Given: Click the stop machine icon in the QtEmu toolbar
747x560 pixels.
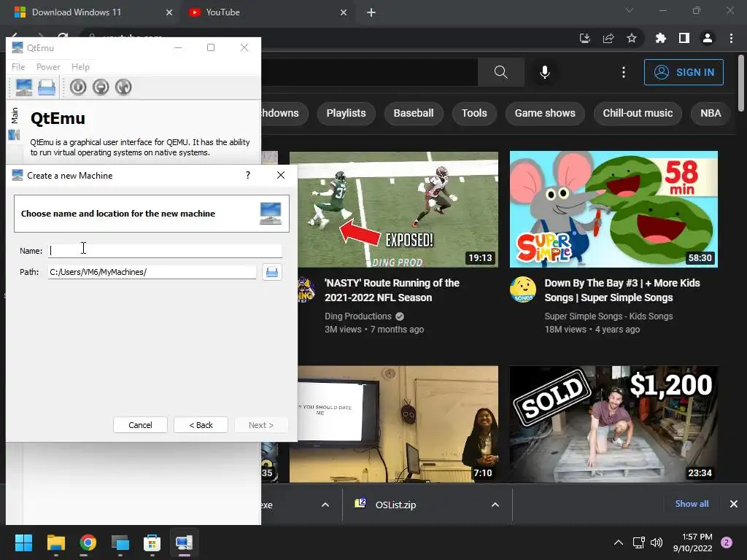Looking at the screenshot, I should point(101,87).
